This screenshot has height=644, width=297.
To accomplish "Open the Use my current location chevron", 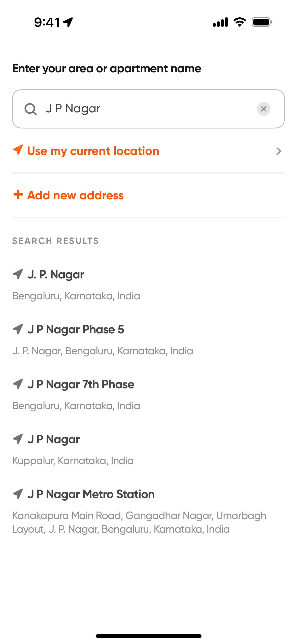I will (x=278, y=151).
